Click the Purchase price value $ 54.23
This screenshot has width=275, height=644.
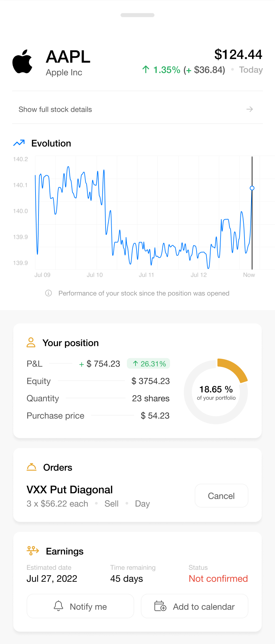pos(155,415)
